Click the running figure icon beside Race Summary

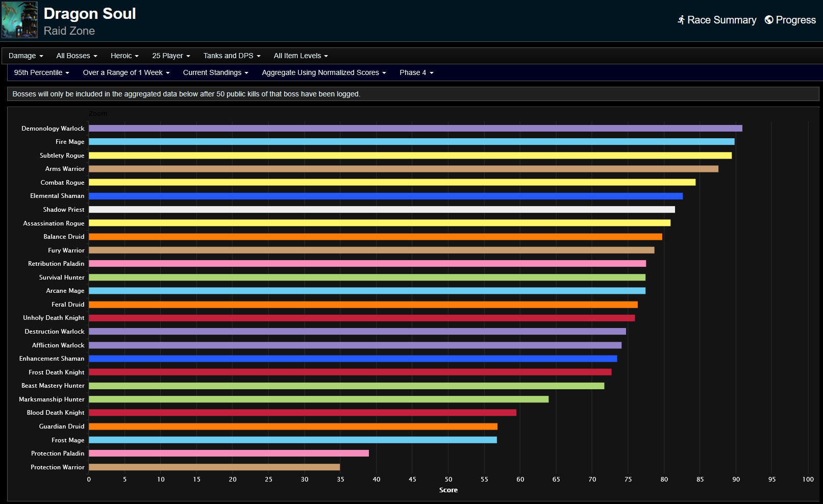coord(681,20)
